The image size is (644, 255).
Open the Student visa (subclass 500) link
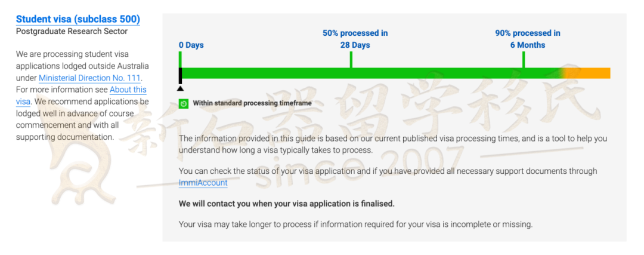point(78,19)
